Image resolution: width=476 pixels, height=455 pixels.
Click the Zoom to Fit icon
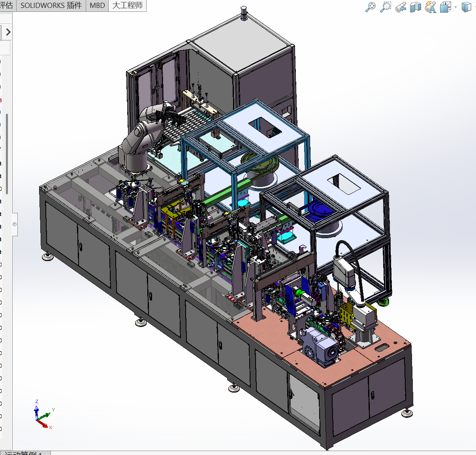(371, 7)
